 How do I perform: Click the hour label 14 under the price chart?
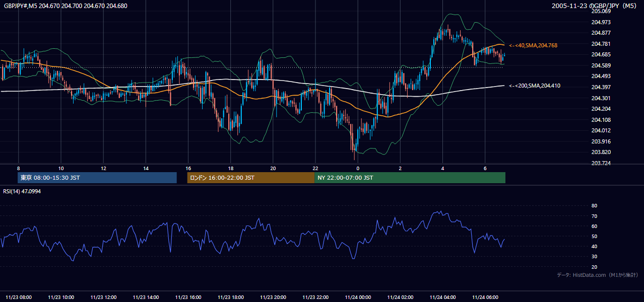pos(146,168)
